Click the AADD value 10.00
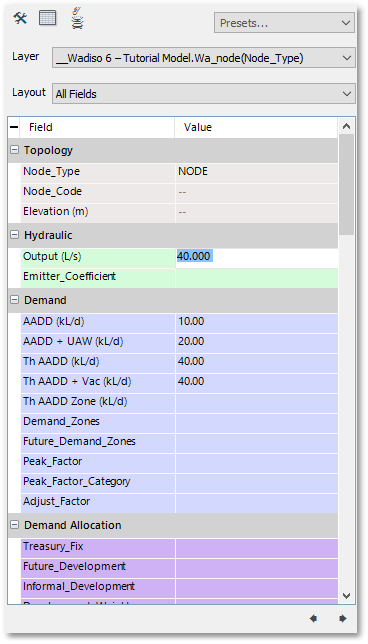The height and width of the screenshot is (644, 368). click(x=257, y=322)
